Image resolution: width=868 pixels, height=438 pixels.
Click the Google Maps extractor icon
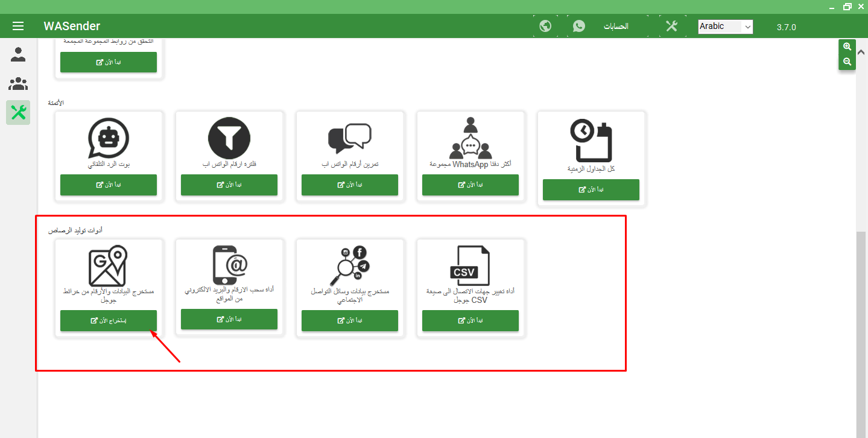tap(109, 265)
